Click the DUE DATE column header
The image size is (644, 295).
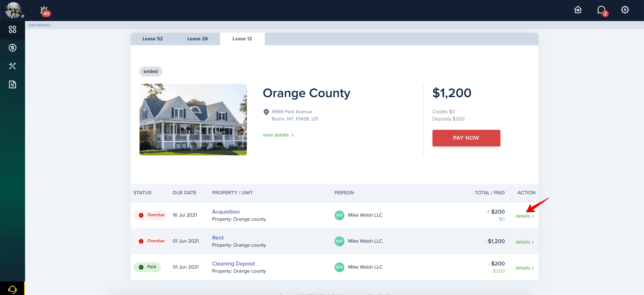coord(184,193)
